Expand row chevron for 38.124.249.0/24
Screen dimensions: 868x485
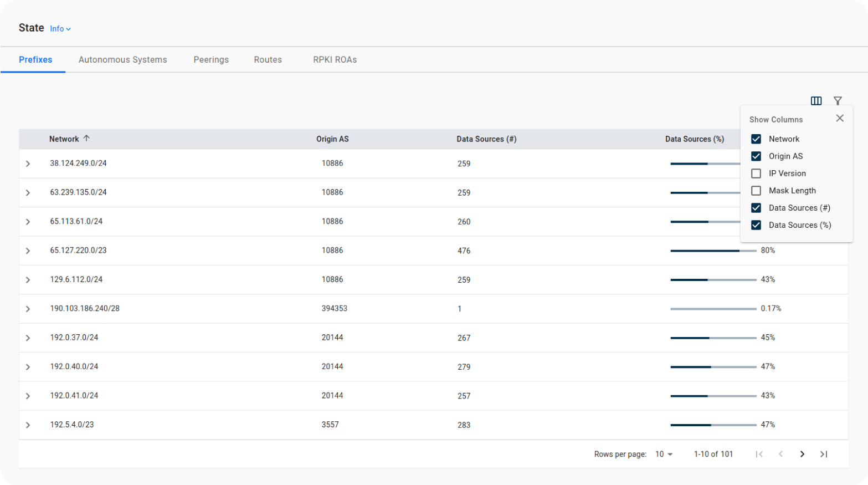click(x=28, y=164)
